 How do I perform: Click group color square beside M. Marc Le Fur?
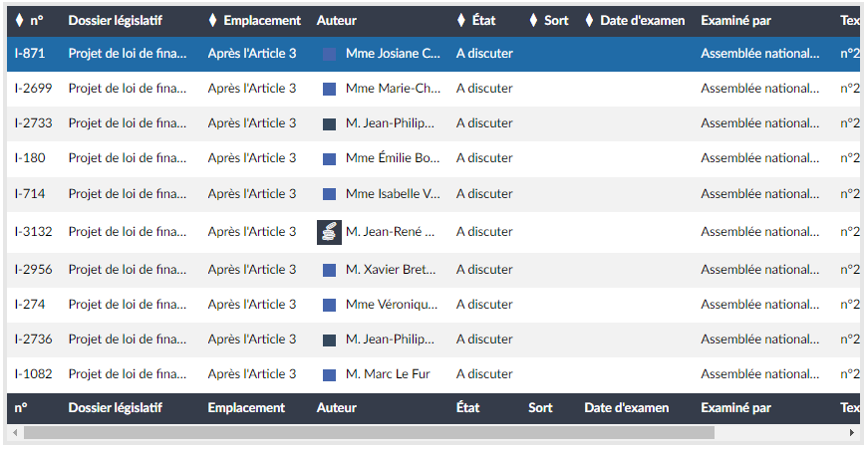pos(329,375)
